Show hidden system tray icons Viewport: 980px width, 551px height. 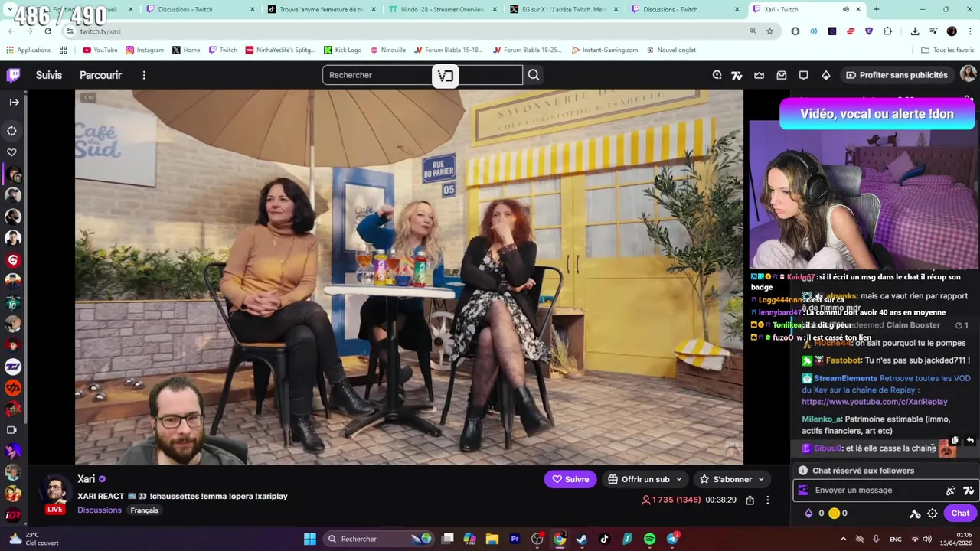pyautogui.click(x=843, y=539)
